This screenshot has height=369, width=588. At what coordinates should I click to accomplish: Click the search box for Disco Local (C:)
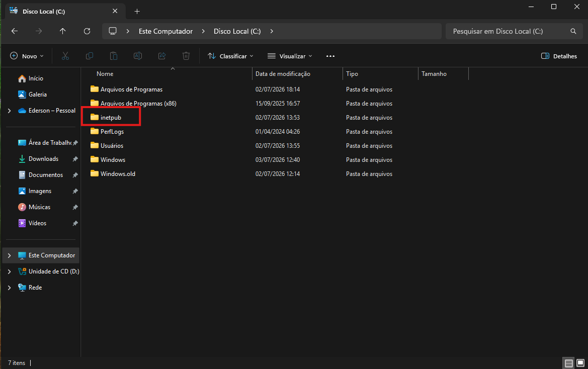tap(514, 31)
